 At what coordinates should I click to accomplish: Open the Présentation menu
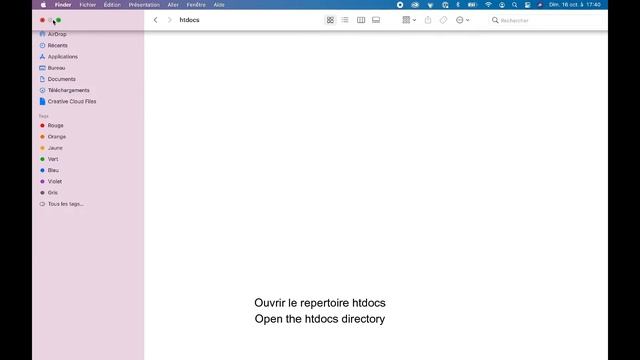point(144,5)
